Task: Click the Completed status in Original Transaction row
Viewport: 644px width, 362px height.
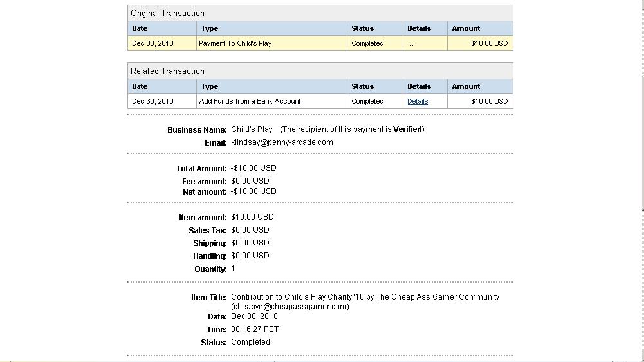Action: click(367, 43)
